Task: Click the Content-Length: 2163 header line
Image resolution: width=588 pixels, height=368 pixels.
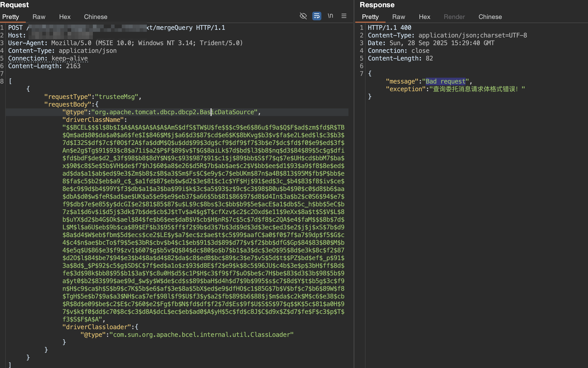Action: pos(44,66)
